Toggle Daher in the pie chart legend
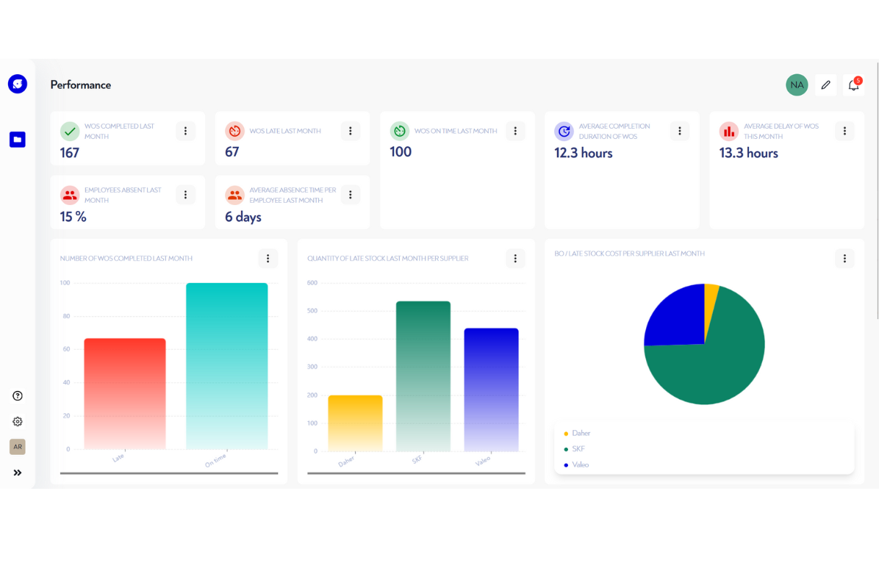This screenshot has width=879, height=588. [x=581, y=433]
